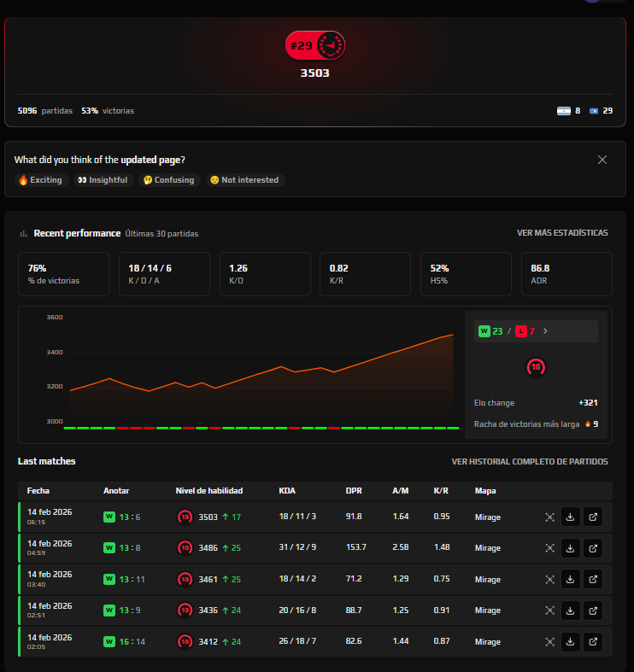Image resolution: width=634 pixels, height=672 pixels.
Task: Click crossed swords icon for 16:14 match
Action: pos(549,641)
